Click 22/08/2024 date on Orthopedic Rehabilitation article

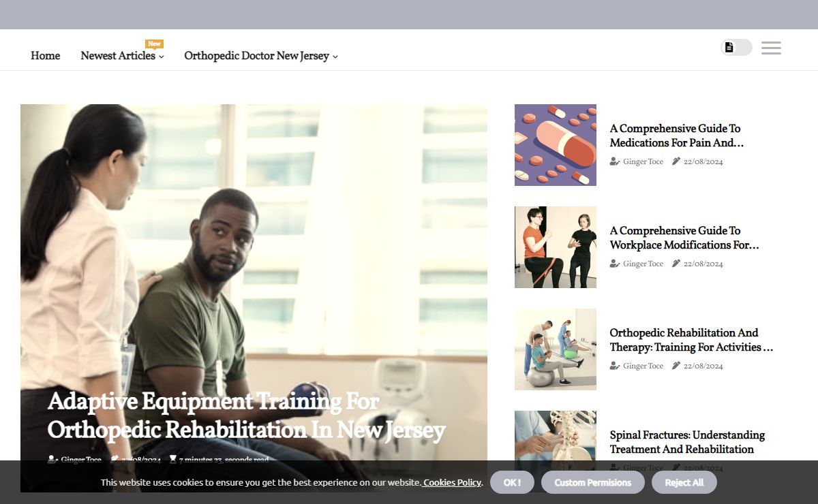coord(703,366)
